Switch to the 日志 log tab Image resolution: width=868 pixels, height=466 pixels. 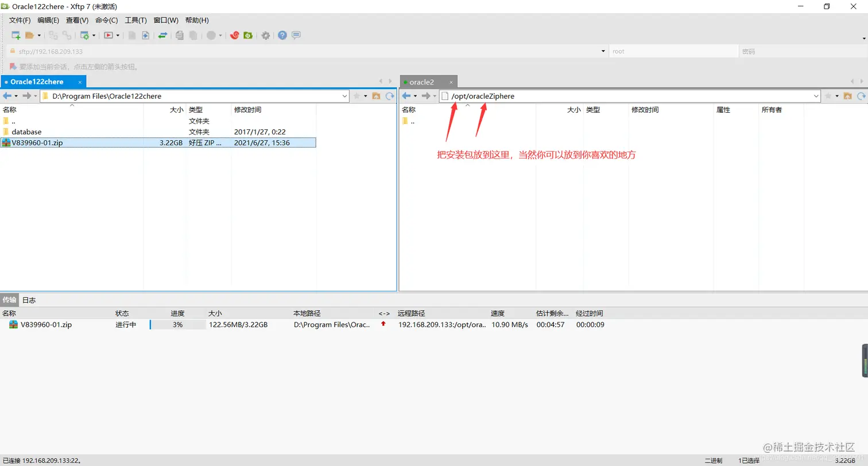point(29,300)
